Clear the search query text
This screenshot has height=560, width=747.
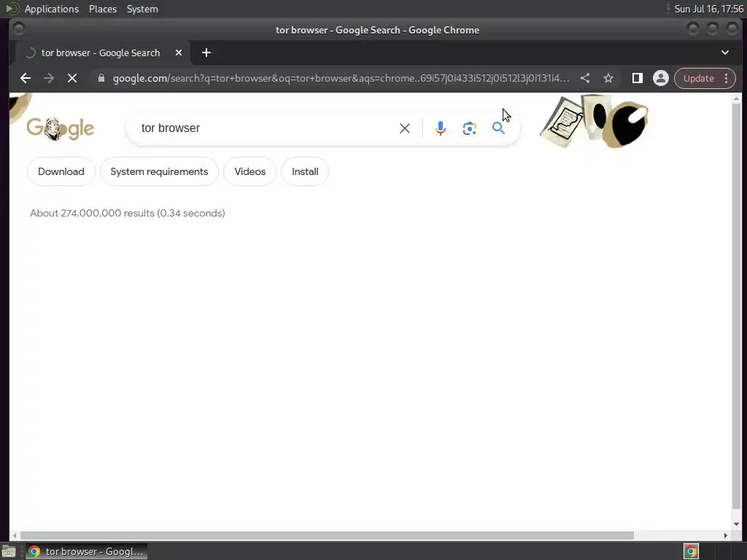(x=404, y=128)
